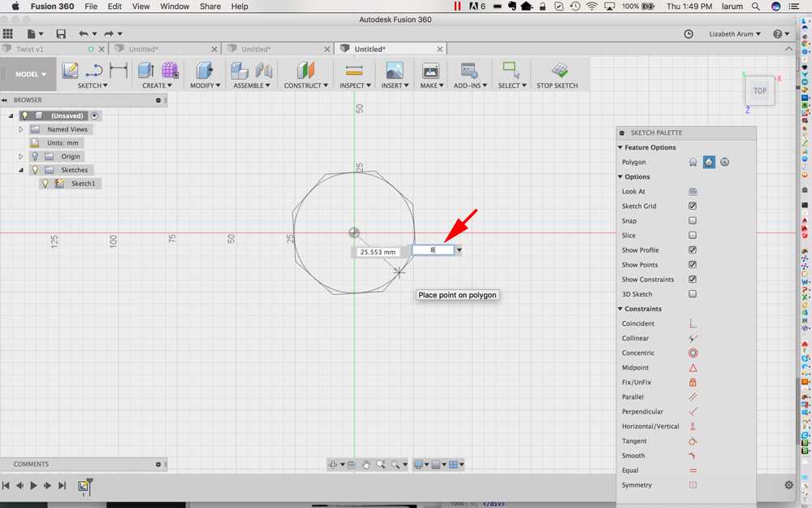This screenshot has height=508, width=812.
Task: Click the Stop Sketch checkmark icon
Action: [559, 70]
